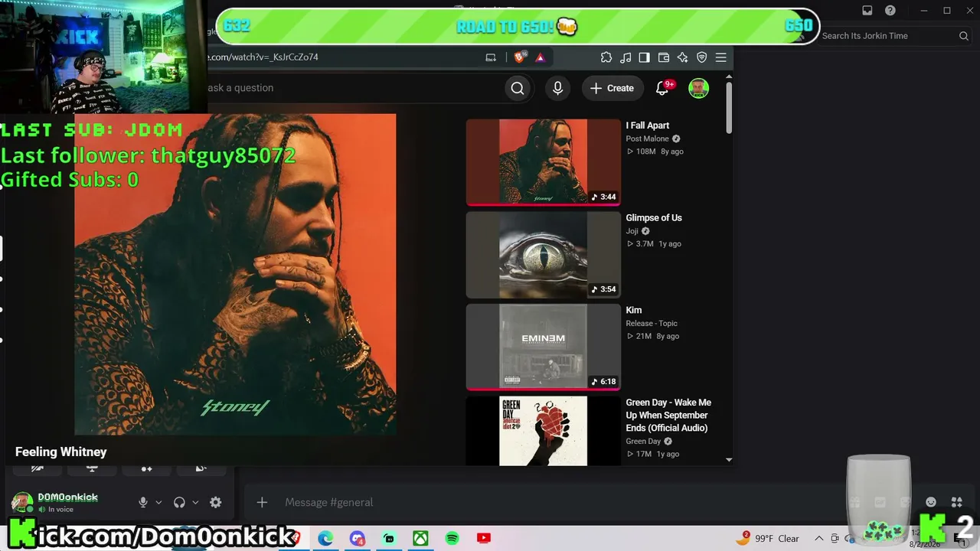Open the Discord emoji picker
The width and height of the screenshot is (980, 551).
(931, 502)
